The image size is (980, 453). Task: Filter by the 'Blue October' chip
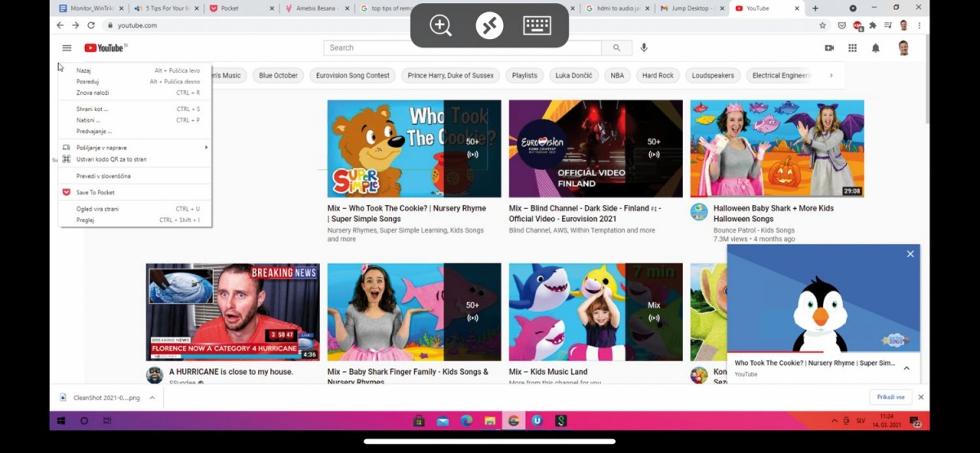click(x=278, y=75)
